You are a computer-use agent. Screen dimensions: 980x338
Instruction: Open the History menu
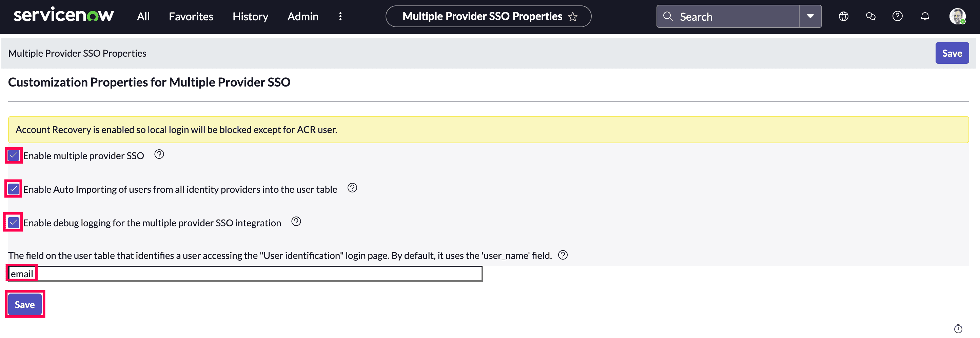pyautogui.click(x=250, y=16)
